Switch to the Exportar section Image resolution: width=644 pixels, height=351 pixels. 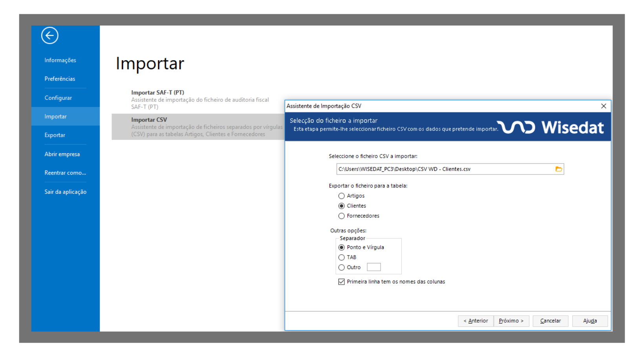pos(55,135)
